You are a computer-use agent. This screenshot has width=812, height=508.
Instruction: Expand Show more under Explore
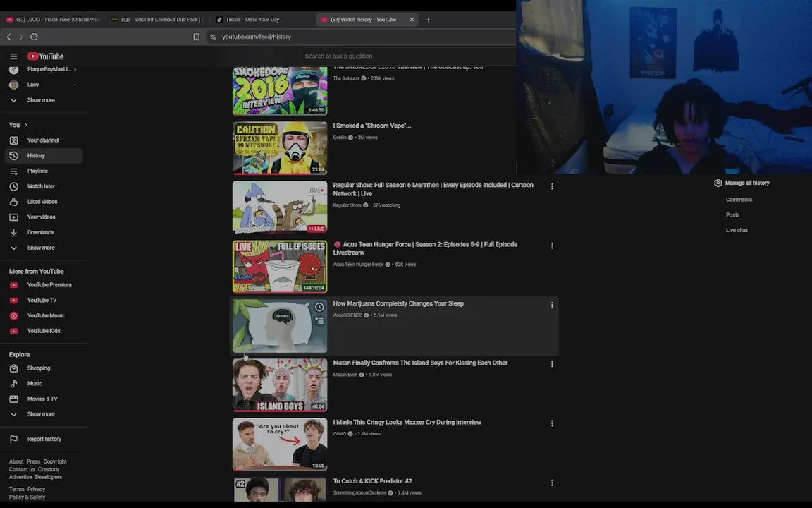(44, 414)
